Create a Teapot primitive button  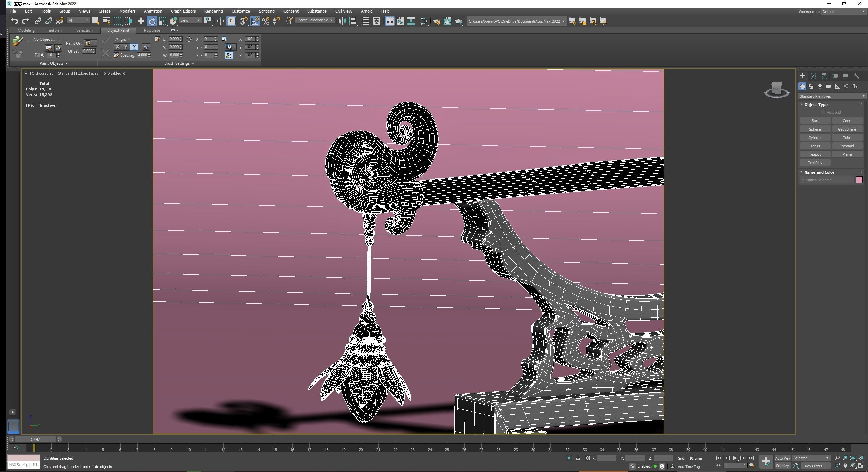click(814, 154)
